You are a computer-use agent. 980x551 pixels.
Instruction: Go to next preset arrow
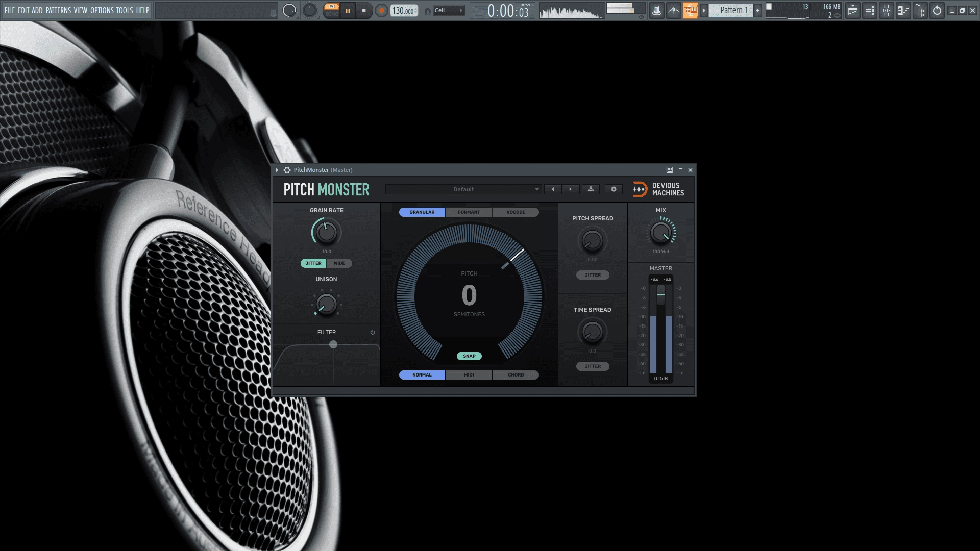[570, 189]
